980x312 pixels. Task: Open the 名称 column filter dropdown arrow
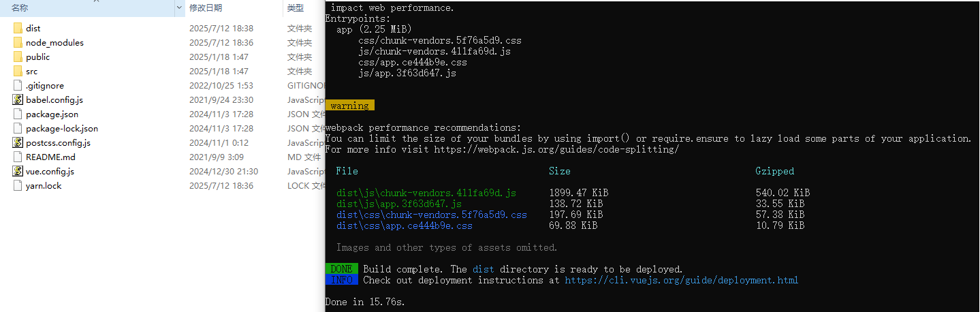tap(179, 8)
